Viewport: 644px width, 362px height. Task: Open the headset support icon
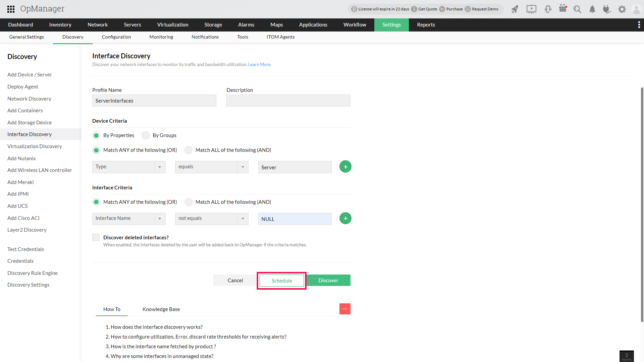[x=548, y=9]
